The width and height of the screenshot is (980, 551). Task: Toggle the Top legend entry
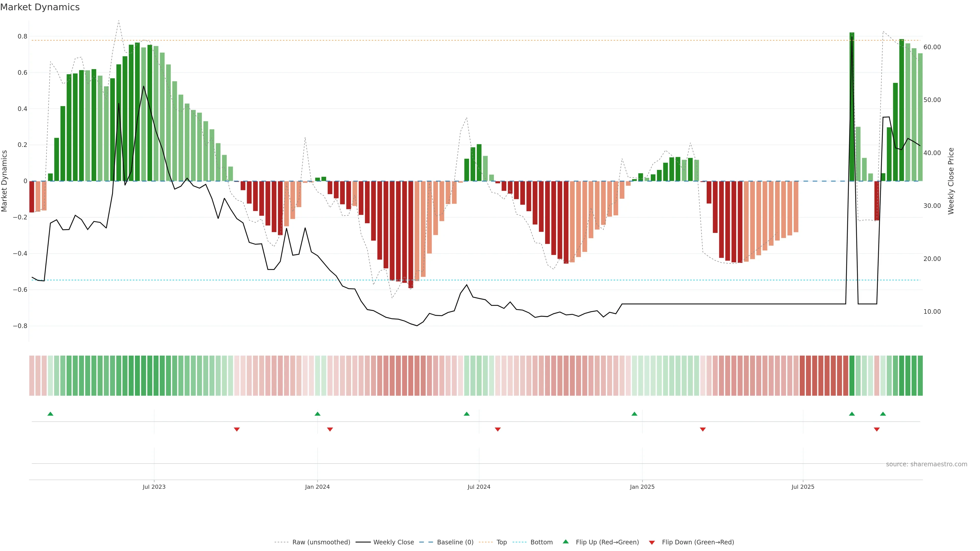[501, 542]
